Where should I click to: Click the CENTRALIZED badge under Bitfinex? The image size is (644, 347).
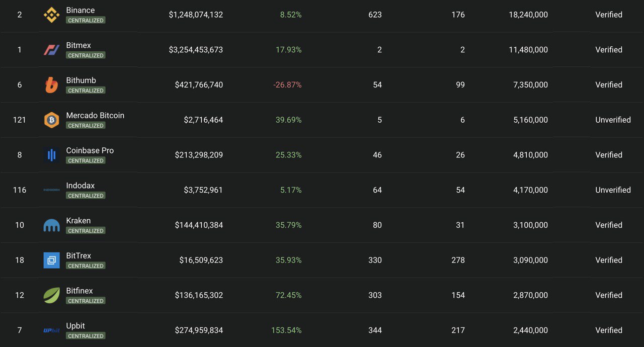[86, 301]
